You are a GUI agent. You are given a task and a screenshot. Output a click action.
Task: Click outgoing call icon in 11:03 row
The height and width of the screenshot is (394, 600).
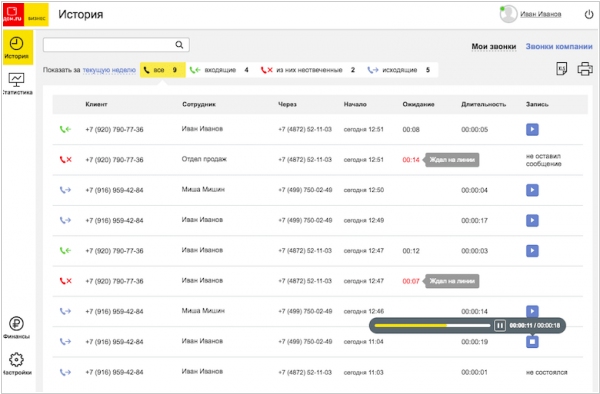[x=65, y=372]
